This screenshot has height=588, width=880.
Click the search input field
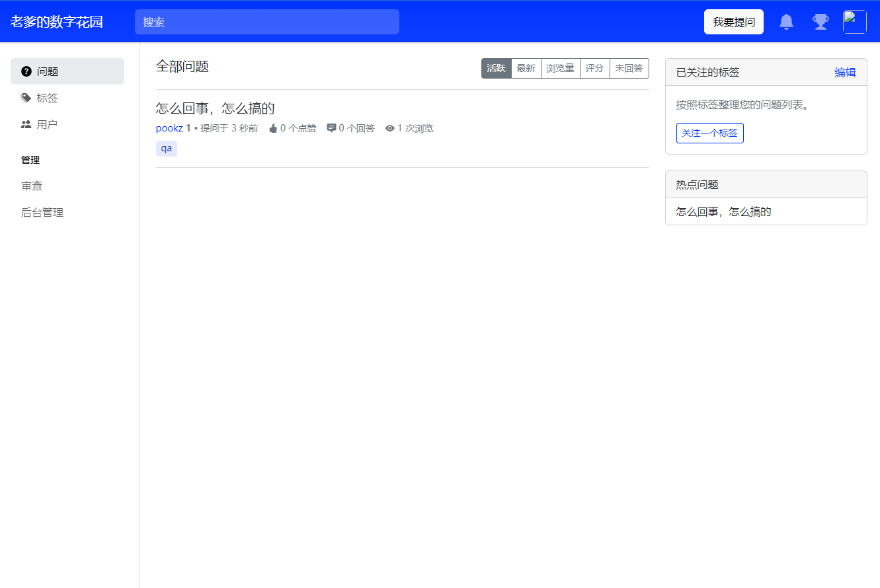click(267, 21)
